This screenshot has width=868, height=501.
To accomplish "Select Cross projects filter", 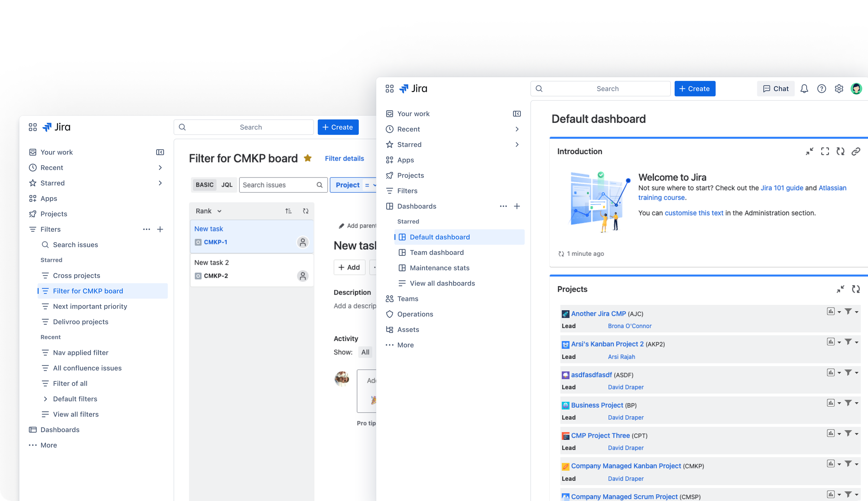I will pos(103,276).
